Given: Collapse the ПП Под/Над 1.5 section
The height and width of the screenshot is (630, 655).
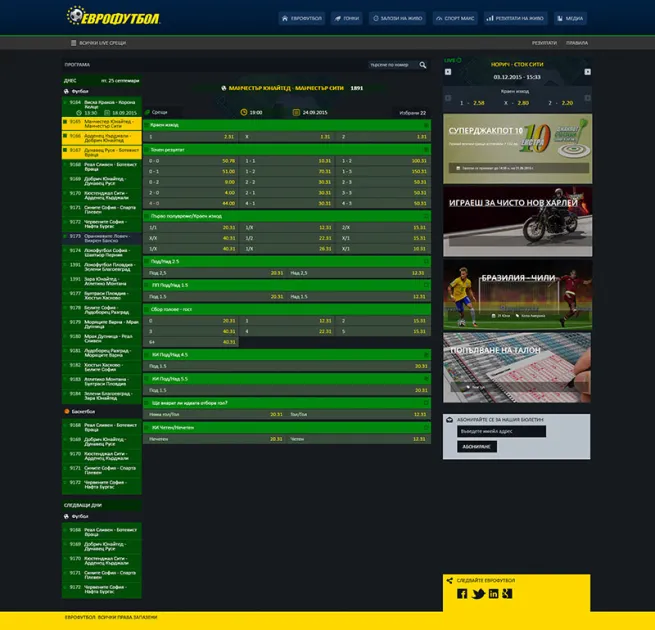Looking at the screenshot, I should (x=426, y=285).
